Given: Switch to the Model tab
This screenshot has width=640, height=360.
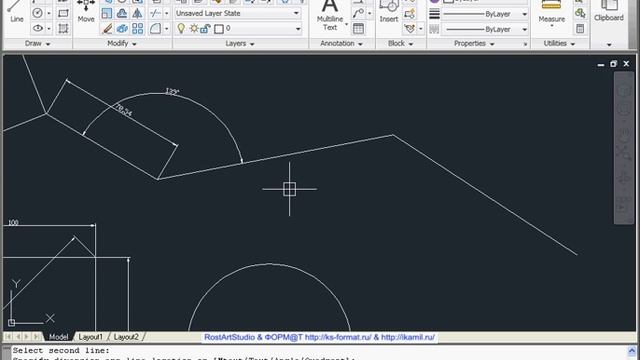Looking at the screenshot, I should 58,337.
